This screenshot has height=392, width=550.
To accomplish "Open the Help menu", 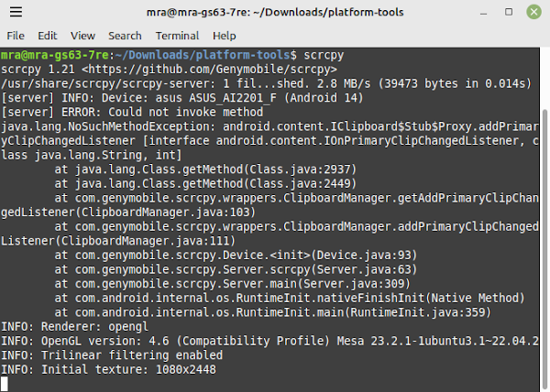I will [225, 36].
